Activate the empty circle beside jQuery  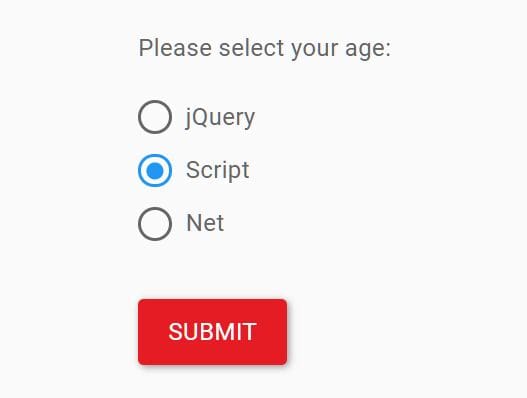(x=155, y=117)
